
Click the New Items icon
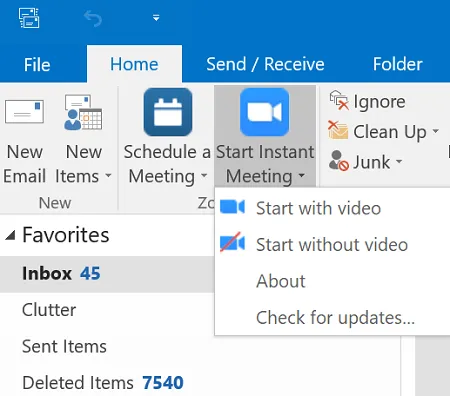click(83, 112)
